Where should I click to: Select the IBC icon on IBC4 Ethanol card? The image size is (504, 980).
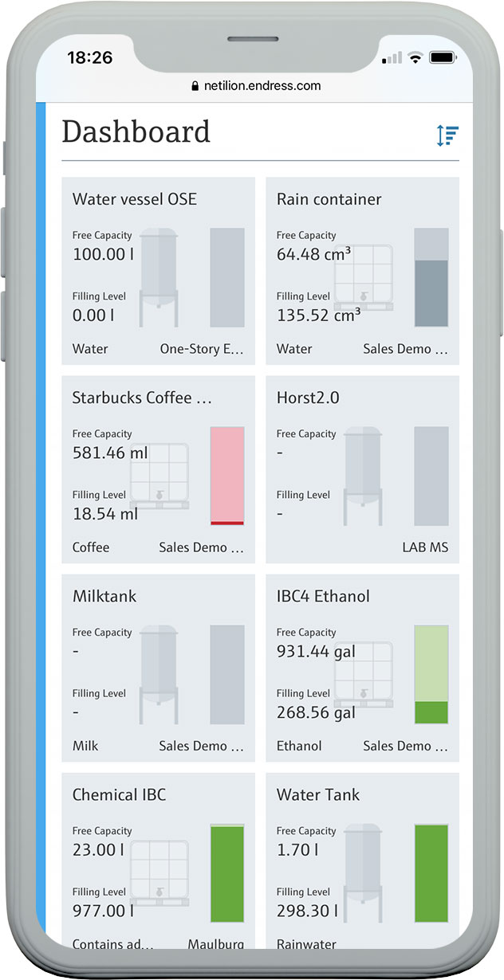(363, 672)
